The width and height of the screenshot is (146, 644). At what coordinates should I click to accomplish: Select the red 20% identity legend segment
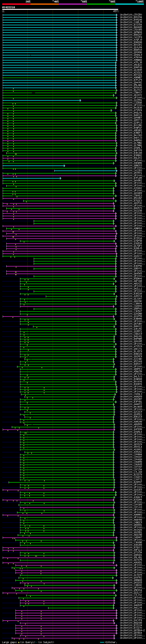(x=16, y=4)
